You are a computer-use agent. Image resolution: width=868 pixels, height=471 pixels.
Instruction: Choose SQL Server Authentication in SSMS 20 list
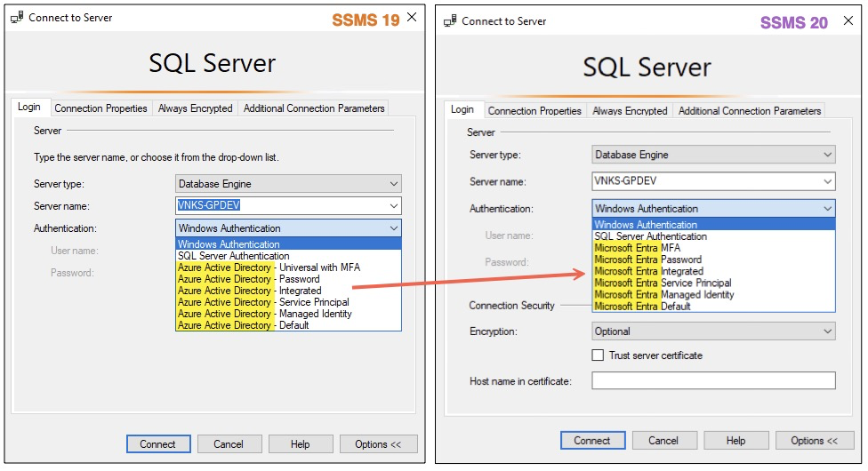click(713, 236)
